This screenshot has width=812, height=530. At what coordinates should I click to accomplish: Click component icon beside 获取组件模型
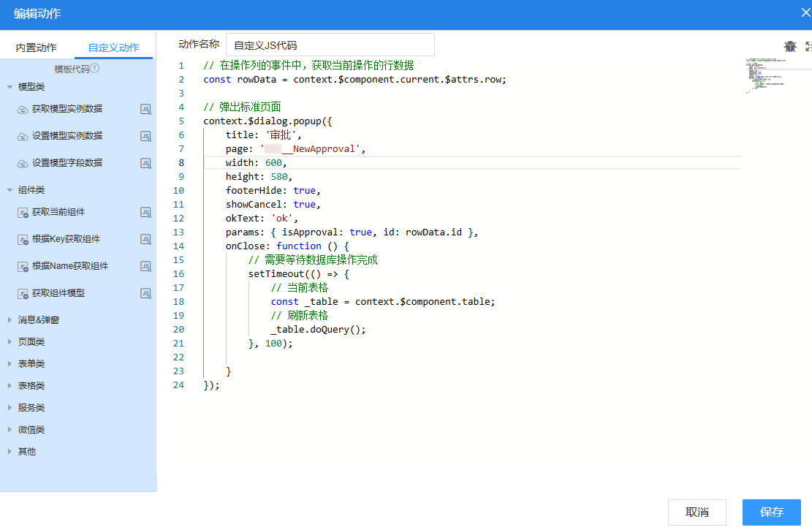(x=23, y=293)
